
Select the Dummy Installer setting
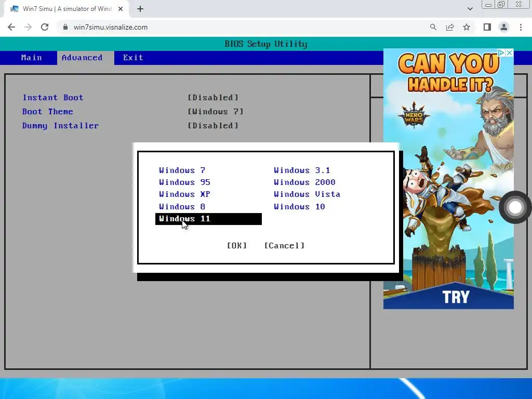60,126
